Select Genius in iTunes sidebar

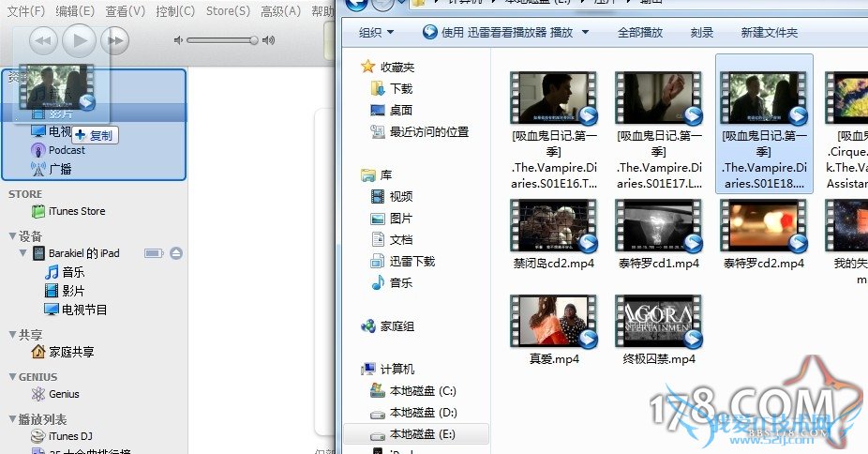(x=55, y=394)
